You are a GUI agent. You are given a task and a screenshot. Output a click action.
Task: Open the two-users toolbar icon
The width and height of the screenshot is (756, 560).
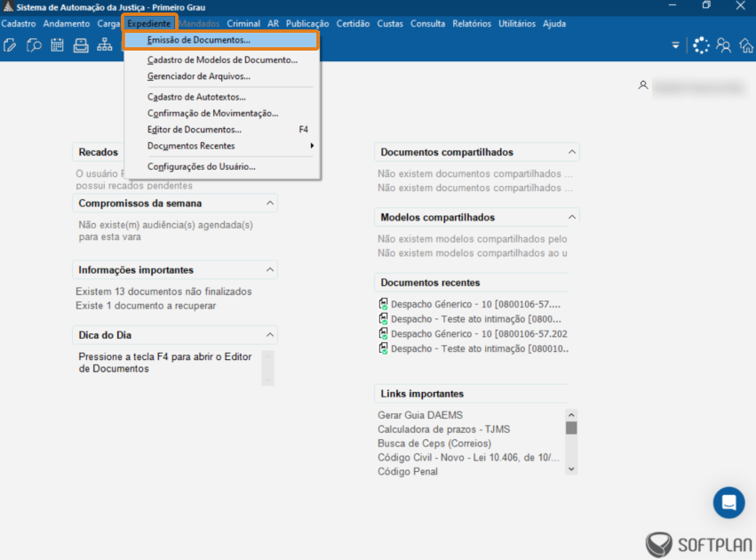(x=724, y=45)
